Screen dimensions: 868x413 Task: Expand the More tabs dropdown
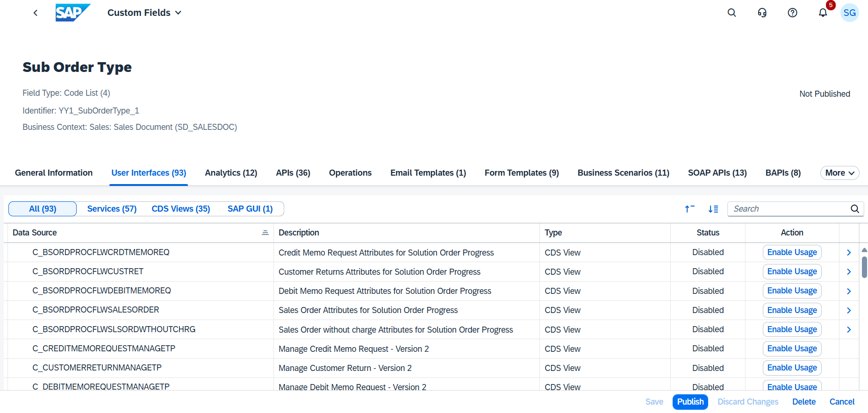[x=839, y=173]
